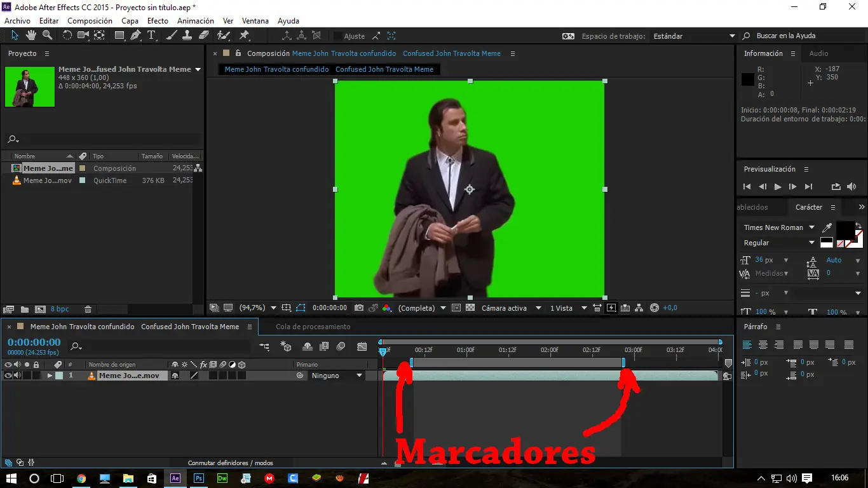Open the Times New Roman font dropdown

pos(779,227)
